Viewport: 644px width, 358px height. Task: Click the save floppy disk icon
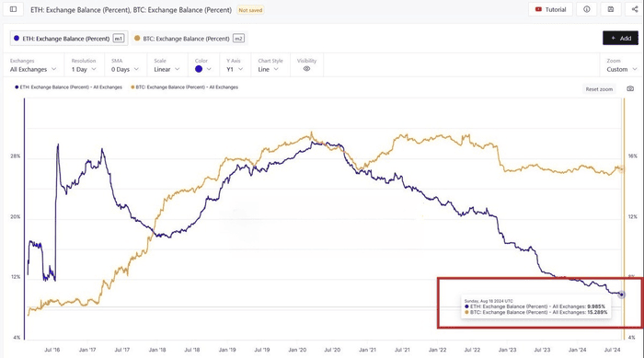[x=610, y=9]
